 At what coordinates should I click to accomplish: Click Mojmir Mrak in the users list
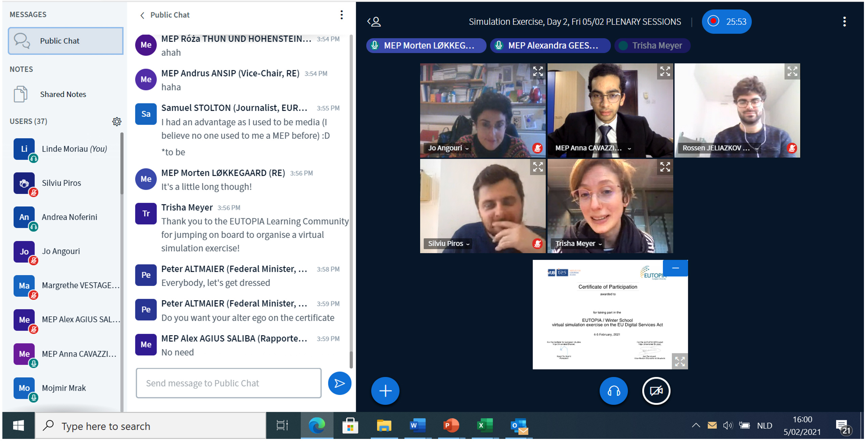(64, 388)
